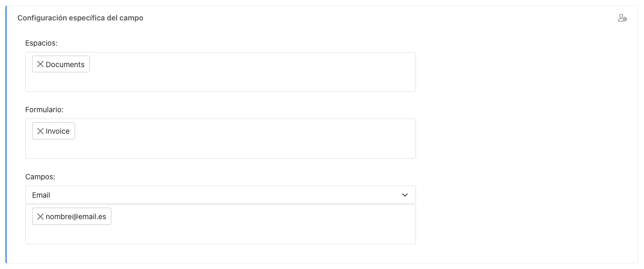
Task: Click the Documents chip label
Action: point(65,64)
